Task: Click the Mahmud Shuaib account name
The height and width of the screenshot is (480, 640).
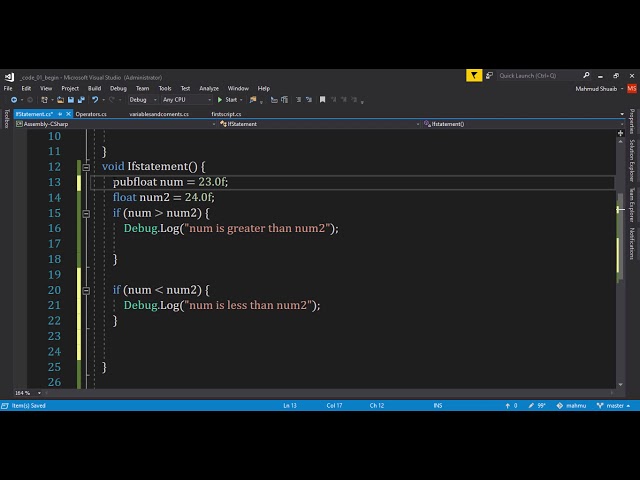Action: (x=596, y=89)
